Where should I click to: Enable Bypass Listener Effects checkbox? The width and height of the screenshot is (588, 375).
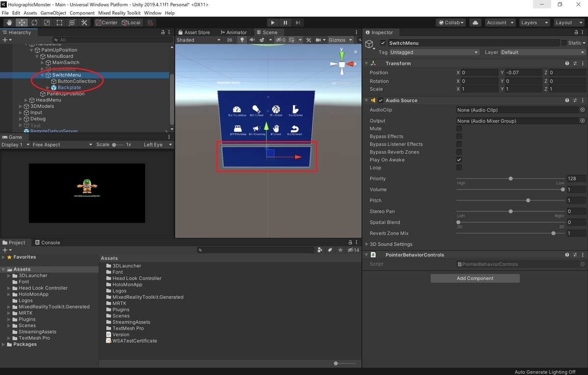pos(459,144)
